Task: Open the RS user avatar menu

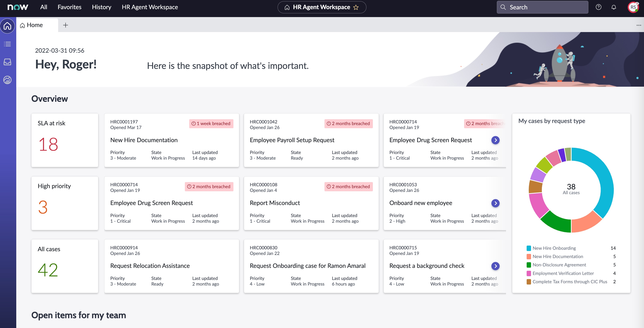Action: tap(633, 7)
